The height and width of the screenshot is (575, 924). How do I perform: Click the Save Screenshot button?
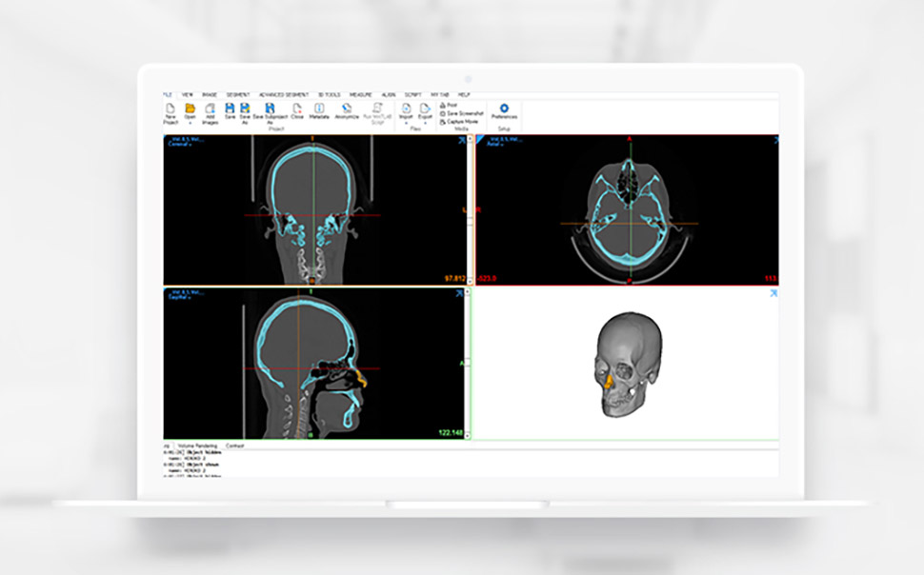tap(461, 113)
